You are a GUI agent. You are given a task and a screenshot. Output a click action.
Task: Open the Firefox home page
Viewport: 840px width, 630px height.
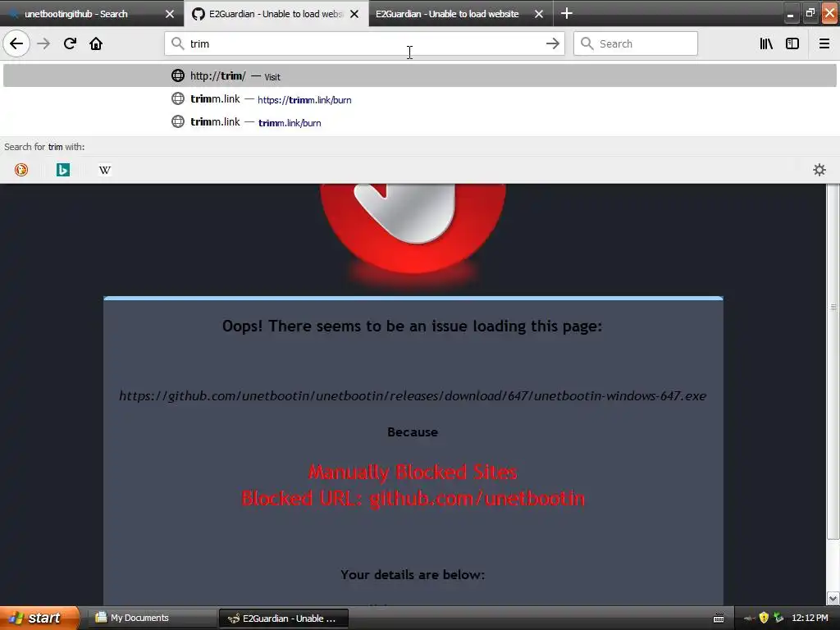click(x=96, y=43)
